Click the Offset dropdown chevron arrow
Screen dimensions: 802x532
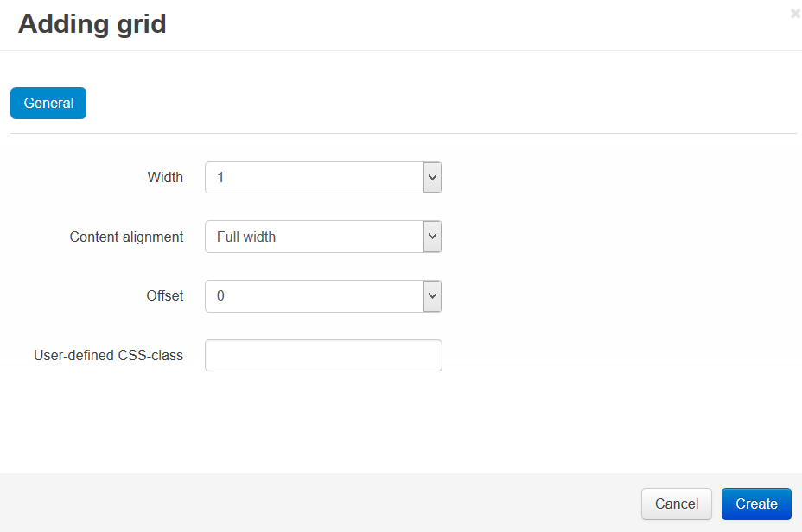pyautogui.click(x=432, y=296)
